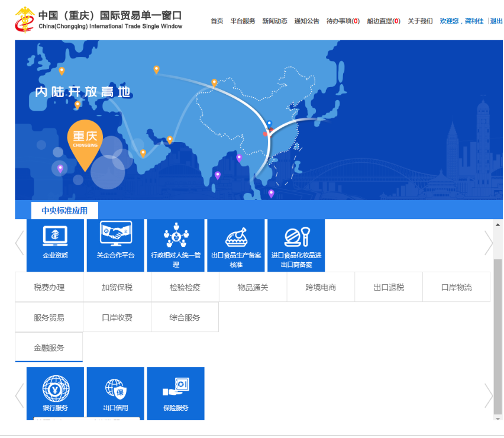Open the 出口食品生产备案核准 tile
Screen dimensions: 504x438
(x=236, y=245)
